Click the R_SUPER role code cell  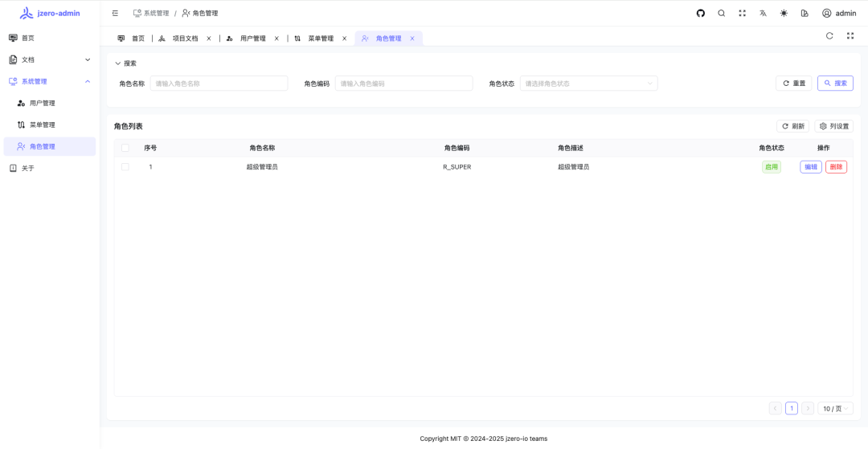457,167
